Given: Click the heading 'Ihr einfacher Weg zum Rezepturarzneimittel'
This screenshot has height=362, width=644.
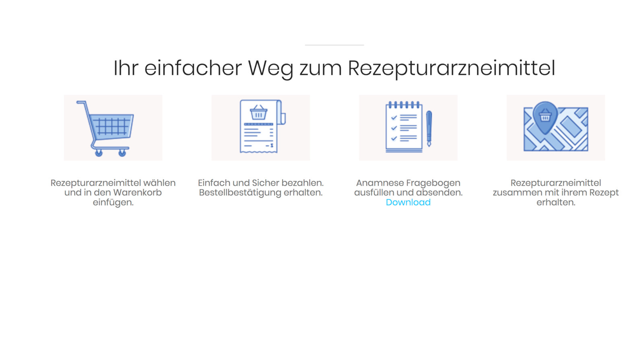Looking at the screenshot, I should coord(334,68).
